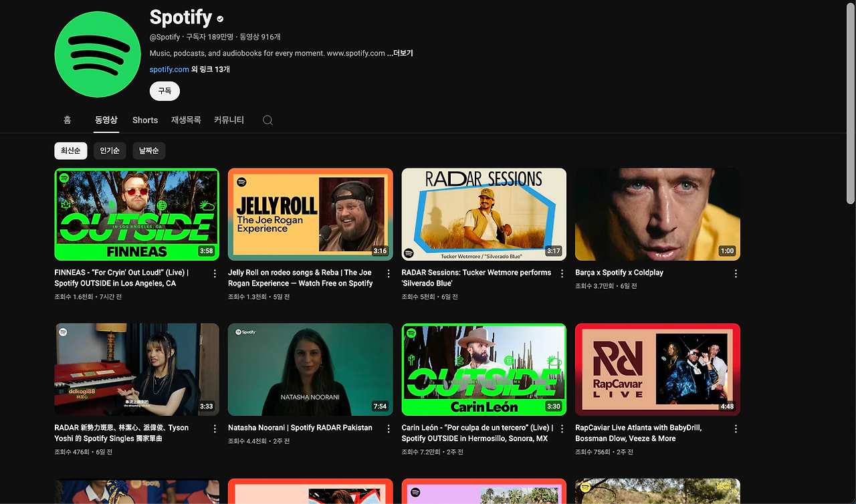The width and height of the screenshot is (856, 504).
Task: Open RapCaviar Live Atlanta video title
Action: (639, 433)
